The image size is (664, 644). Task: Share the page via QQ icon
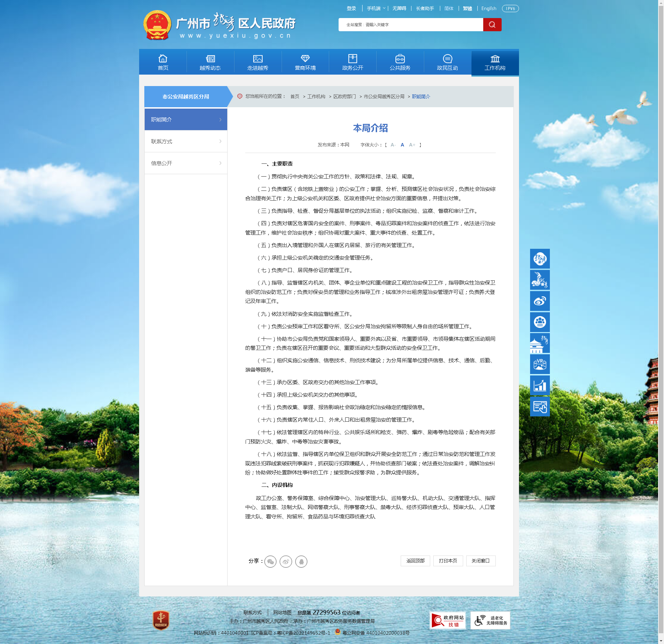tap(301, 561)
